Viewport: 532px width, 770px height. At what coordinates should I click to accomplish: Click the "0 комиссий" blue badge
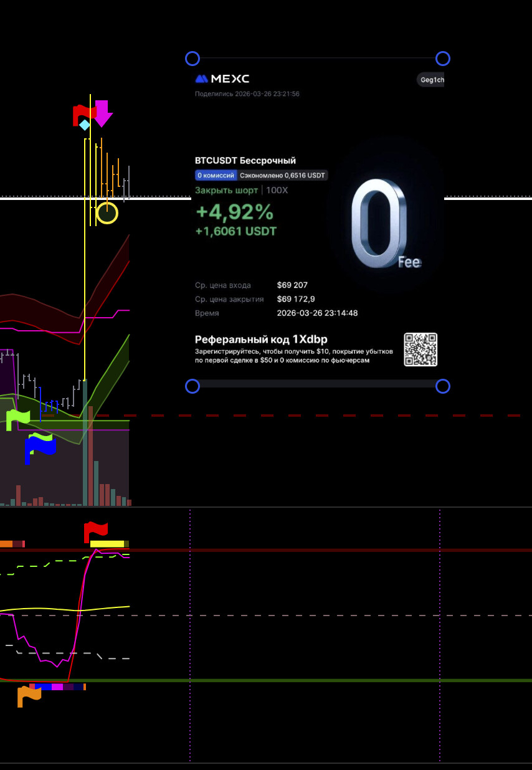(x=216, y=176)
